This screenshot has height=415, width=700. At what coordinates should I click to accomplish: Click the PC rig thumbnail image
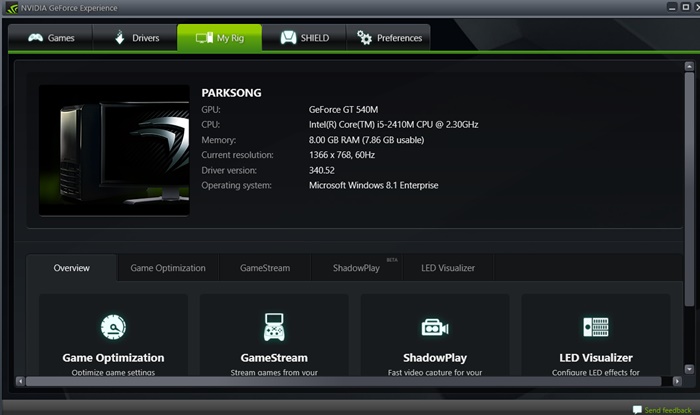(114, 150)
